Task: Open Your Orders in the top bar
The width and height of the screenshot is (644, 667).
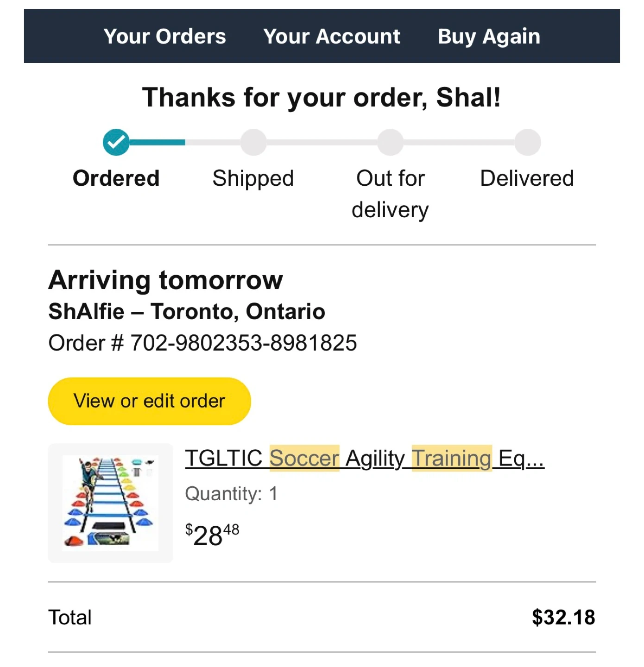Action: point(164,36)
